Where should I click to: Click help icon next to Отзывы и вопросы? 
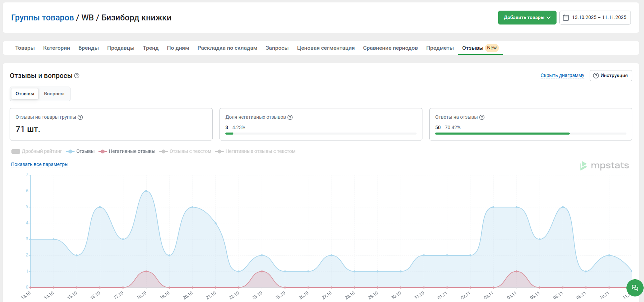click(x=77, y=76)
